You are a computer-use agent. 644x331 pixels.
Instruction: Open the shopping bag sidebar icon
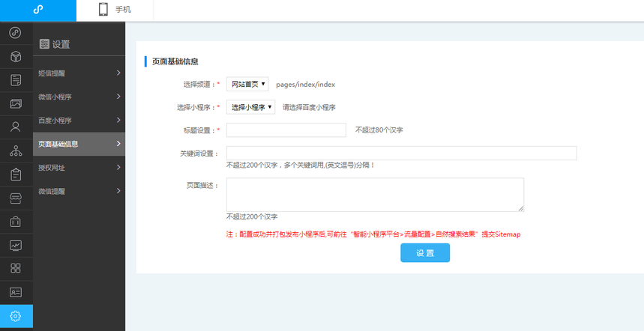pos(16,222)
